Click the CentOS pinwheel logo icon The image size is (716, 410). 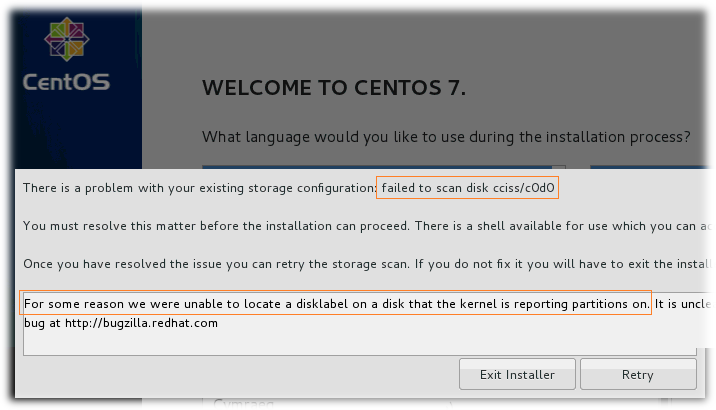point(67,39)
